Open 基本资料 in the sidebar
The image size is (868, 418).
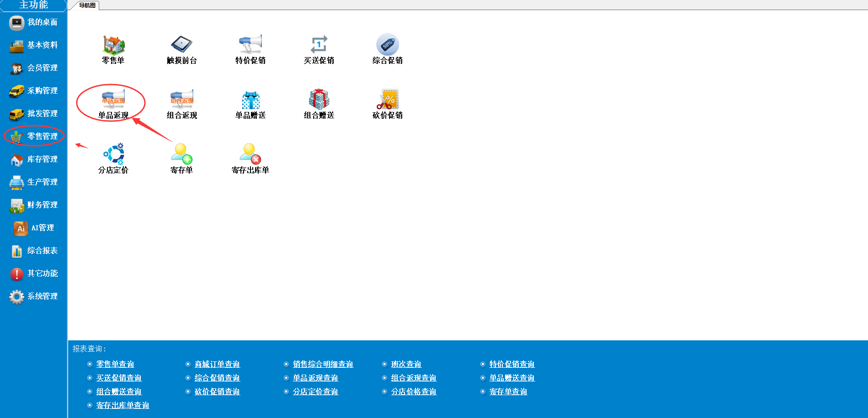[x=34, y=45]
